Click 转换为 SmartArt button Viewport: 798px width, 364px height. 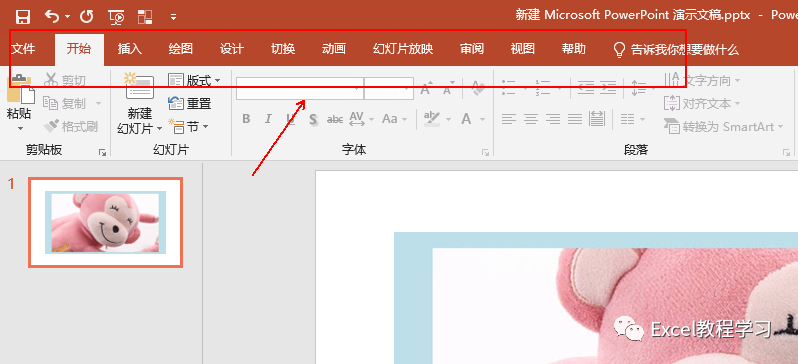tap(724, 126)
